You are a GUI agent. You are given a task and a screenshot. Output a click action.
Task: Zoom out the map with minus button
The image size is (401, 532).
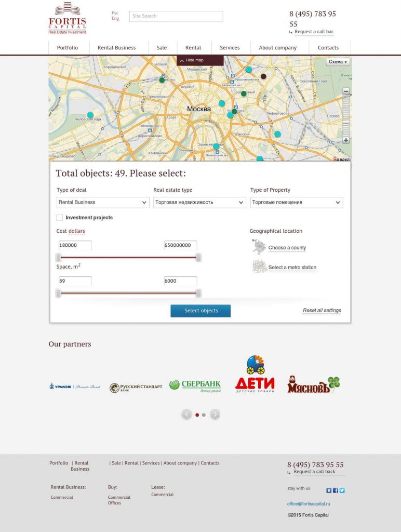[346, 91]
